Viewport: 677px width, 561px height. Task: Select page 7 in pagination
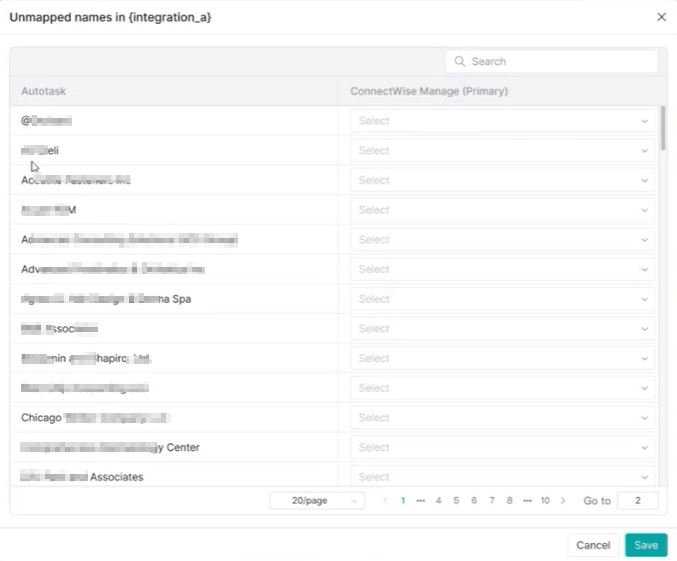coord(491,500)
